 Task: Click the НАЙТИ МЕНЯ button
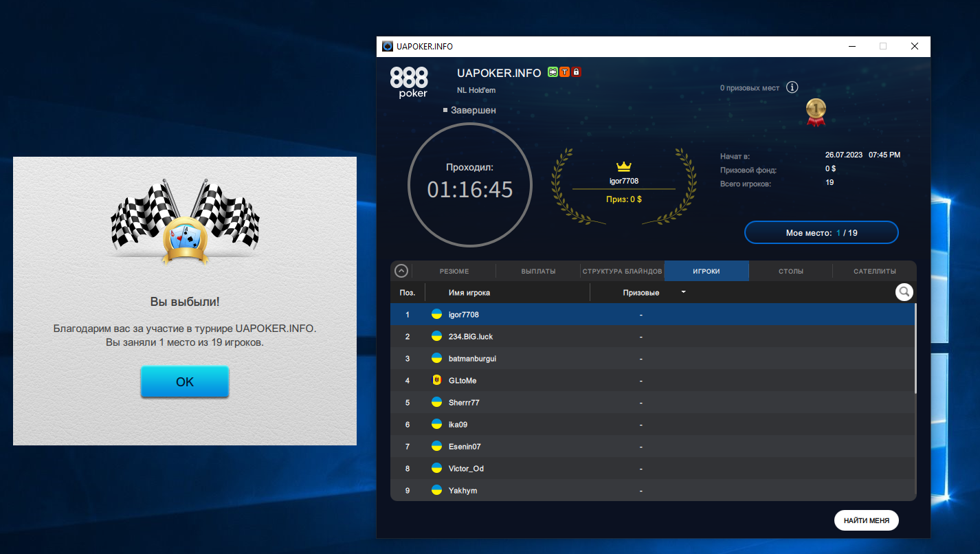866,520
